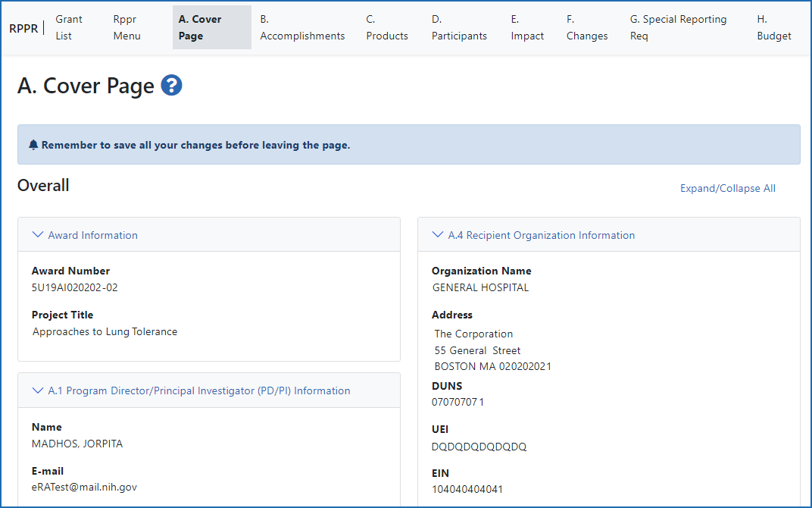The width and height of the screenshot is (812, 508).
Task: Go to the E. Impact tab
Action: pyautogui.click(x=527, y=27)
